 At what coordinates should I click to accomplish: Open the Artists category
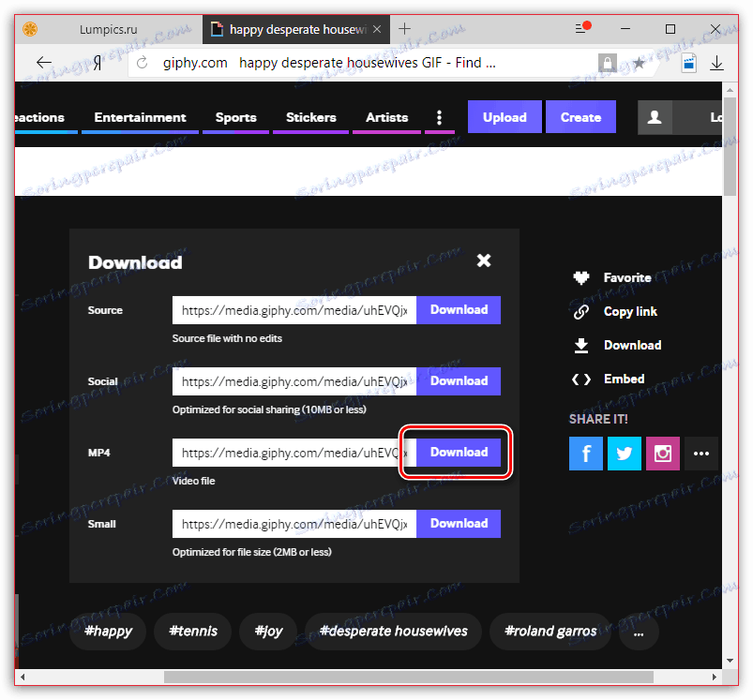386,117
